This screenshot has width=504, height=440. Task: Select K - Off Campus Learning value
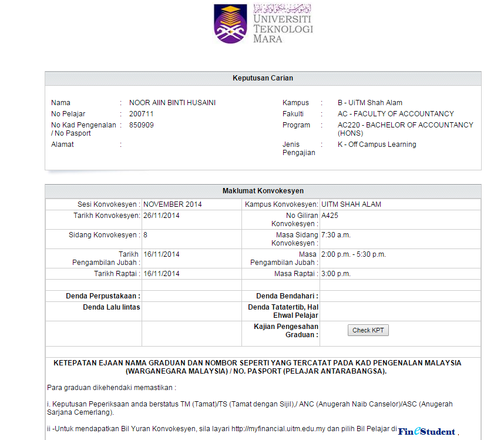click(x=377, y=145)
